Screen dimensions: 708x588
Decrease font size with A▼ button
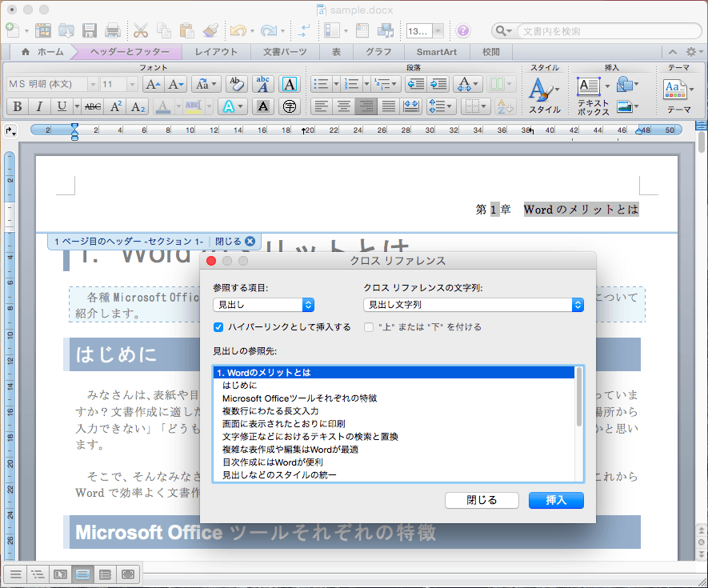pos(175,84)
